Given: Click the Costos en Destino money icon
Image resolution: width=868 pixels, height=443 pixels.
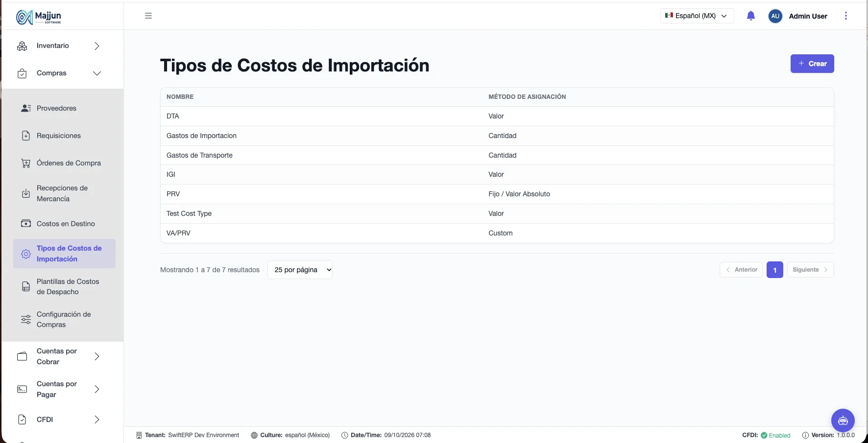Looking at the screenshot, I should pyautogui.click(x=26, y=224).
